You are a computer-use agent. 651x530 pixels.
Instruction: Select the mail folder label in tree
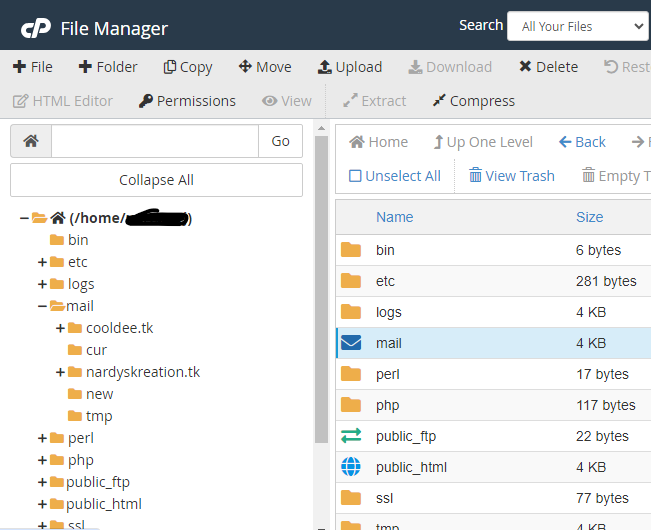coord(80,306)
